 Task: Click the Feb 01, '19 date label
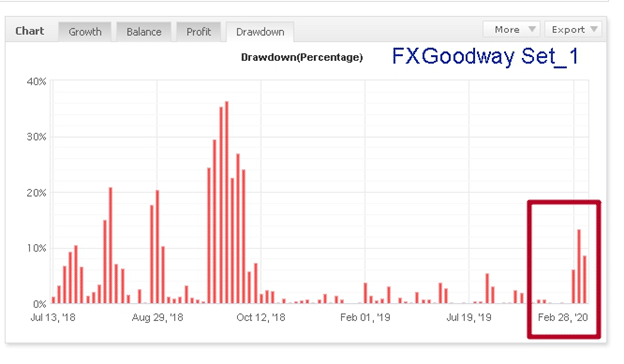pyautogui.click(x=365, y=317)
